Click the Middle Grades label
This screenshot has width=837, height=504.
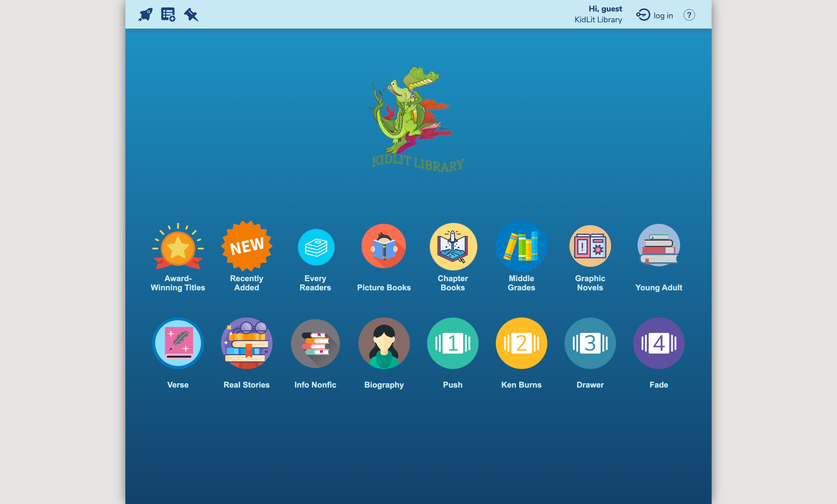point(522,283)
